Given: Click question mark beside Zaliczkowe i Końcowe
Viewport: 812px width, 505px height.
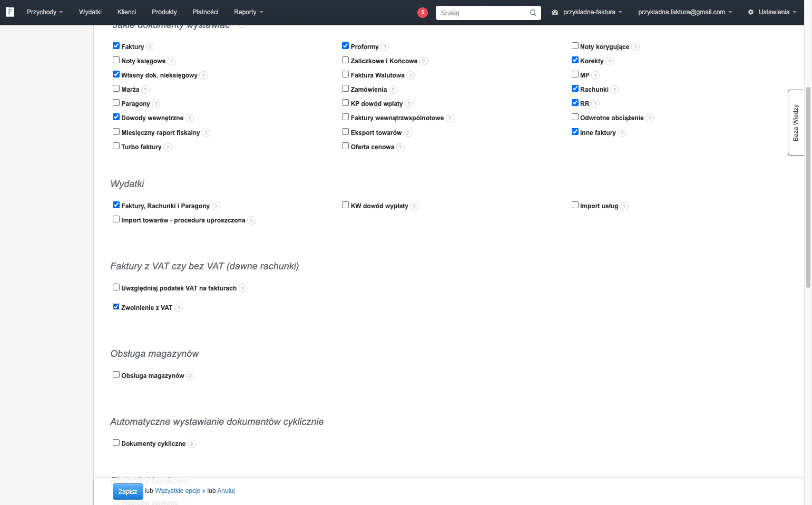Looking at the screenshot, I should pyautogui.click(x=424, y=61).
